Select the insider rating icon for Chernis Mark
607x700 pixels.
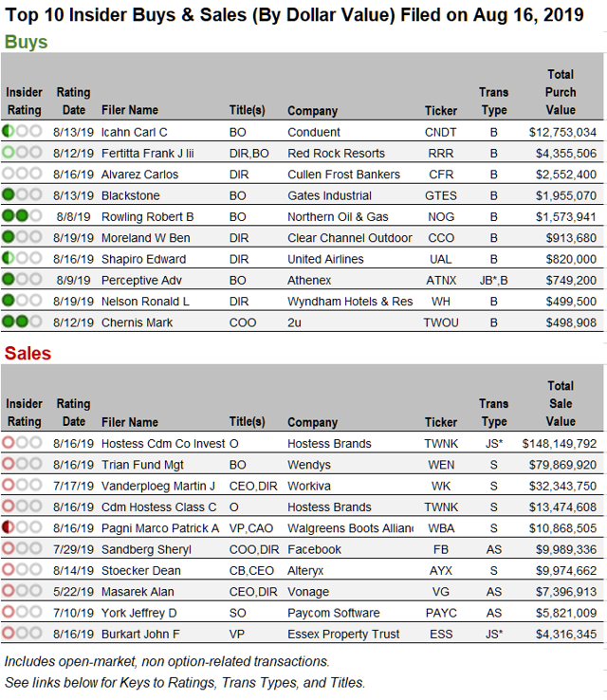click(x=22, y=322)
